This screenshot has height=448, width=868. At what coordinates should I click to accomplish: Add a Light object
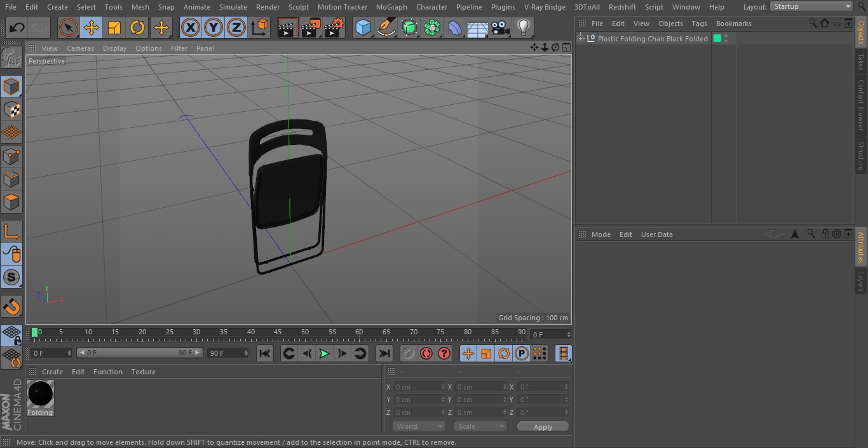tap(523, 28)
